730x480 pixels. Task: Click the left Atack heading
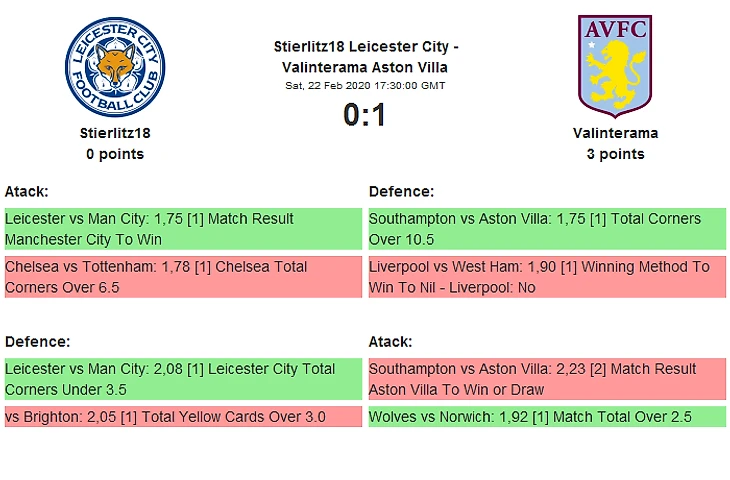coord(26,191)
